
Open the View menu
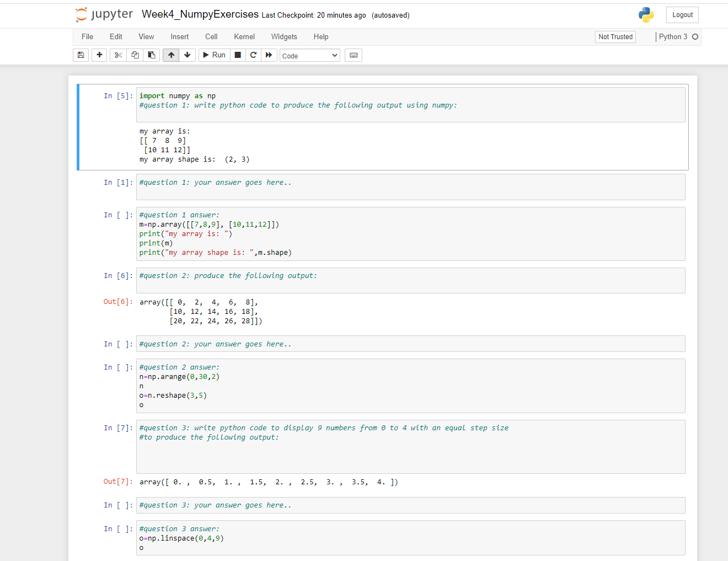tap(146, 37)
